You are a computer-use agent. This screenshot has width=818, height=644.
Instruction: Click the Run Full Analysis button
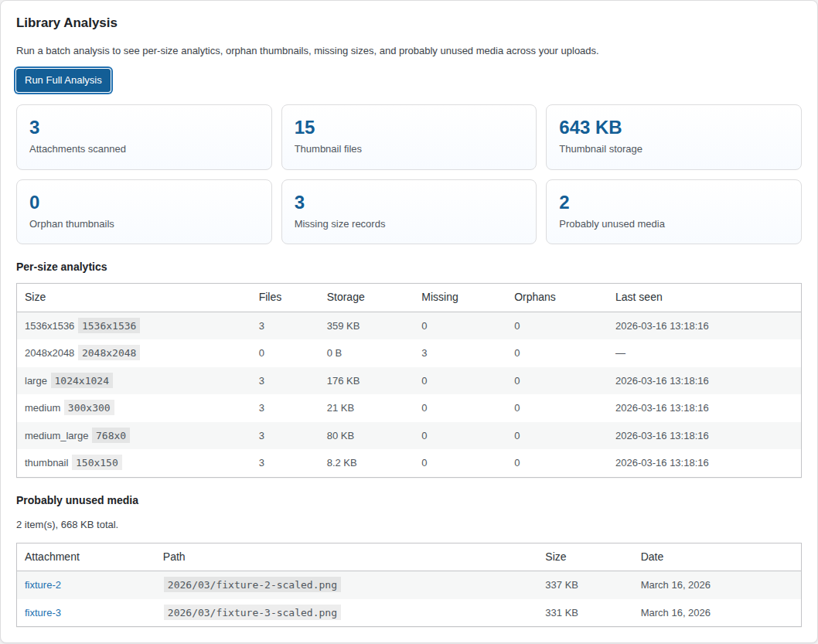click(63, 80)
